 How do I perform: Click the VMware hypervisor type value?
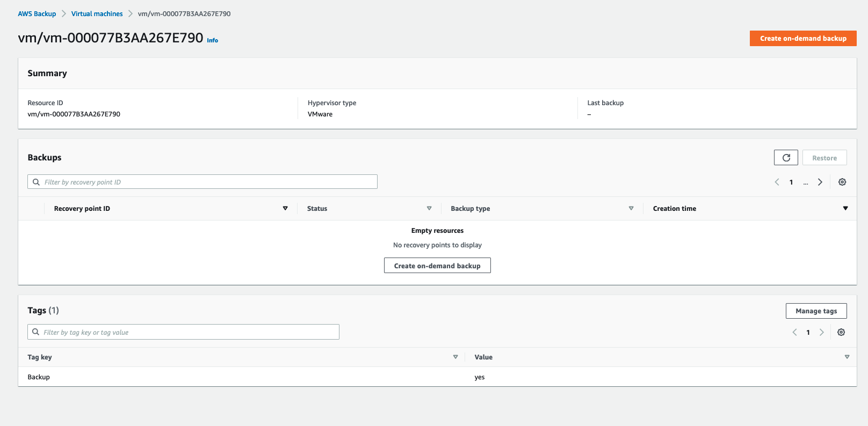[x=320, y=114]
